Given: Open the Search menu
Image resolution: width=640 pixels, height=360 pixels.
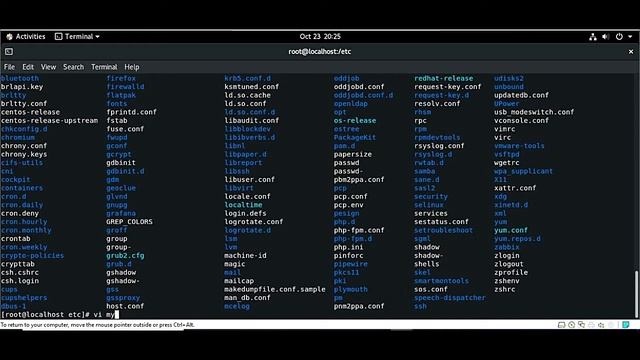Looking at the screenshot, I should [73, 67].
